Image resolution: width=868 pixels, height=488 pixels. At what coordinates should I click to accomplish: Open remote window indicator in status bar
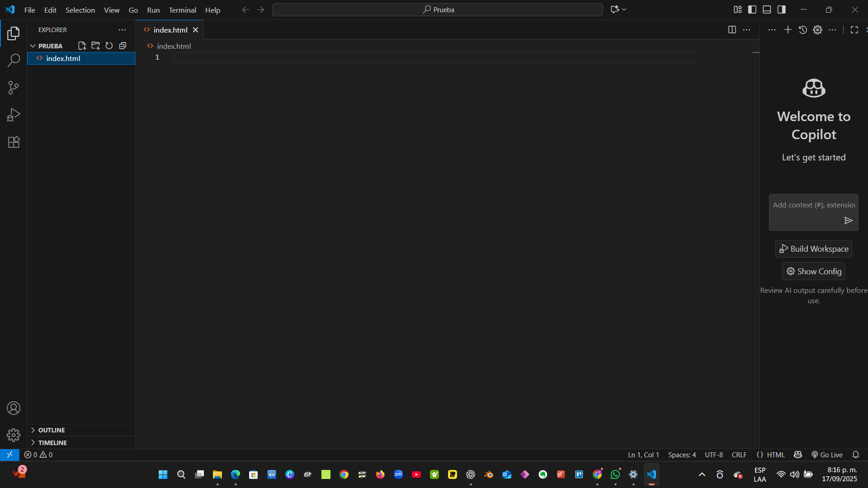tap(9, 455)
